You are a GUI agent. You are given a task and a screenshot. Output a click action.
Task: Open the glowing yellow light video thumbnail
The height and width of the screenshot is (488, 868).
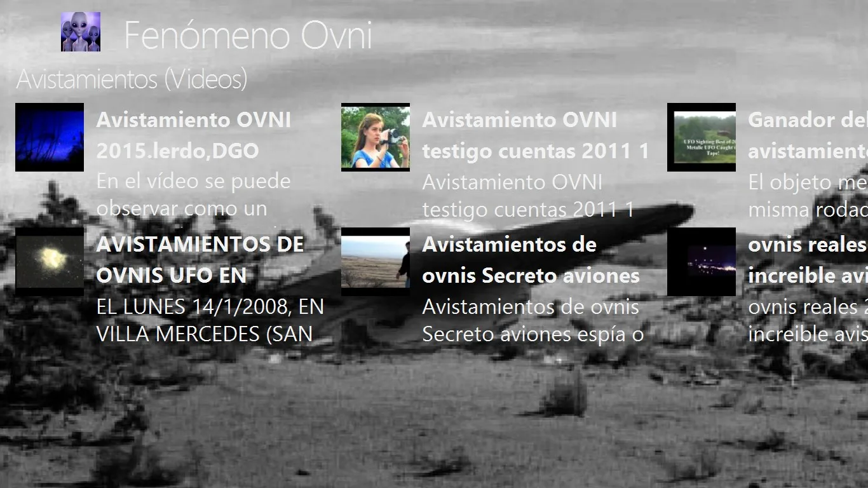[50, 262]
